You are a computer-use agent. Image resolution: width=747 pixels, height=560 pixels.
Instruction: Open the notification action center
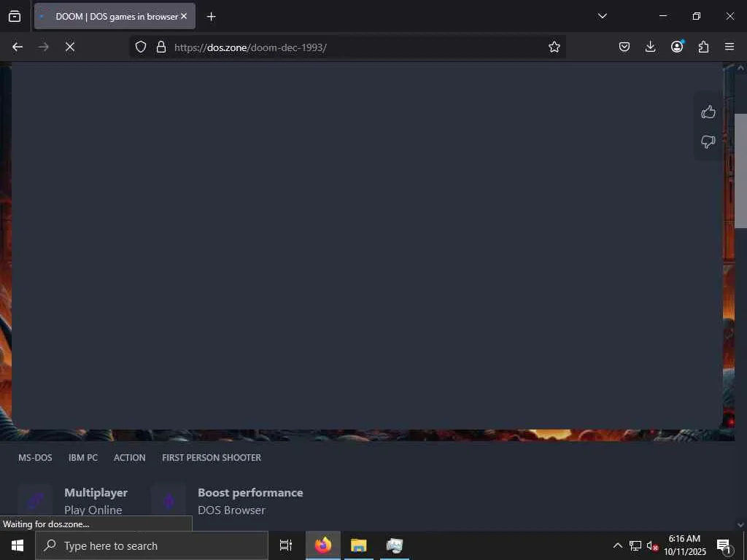[724, 545]
